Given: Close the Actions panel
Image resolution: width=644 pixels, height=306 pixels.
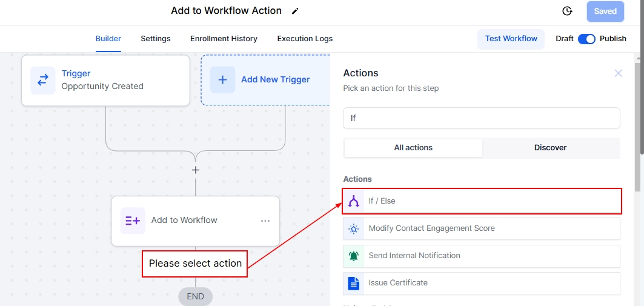Looking at the screenshot, I should click(618, 73).
